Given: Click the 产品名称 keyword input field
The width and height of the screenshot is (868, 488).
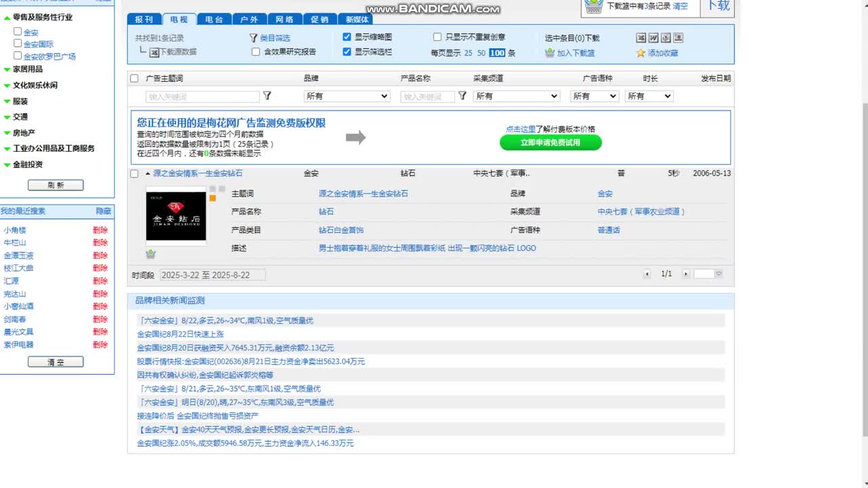Looking at the screenshot, I should coord(428,97).
